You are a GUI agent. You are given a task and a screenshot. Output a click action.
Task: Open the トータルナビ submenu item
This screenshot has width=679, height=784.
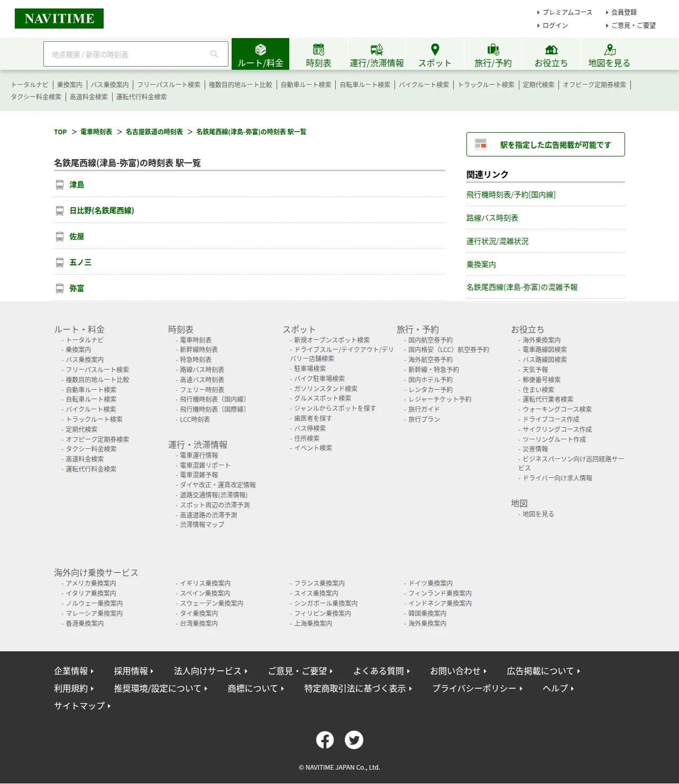pos(30,85)
